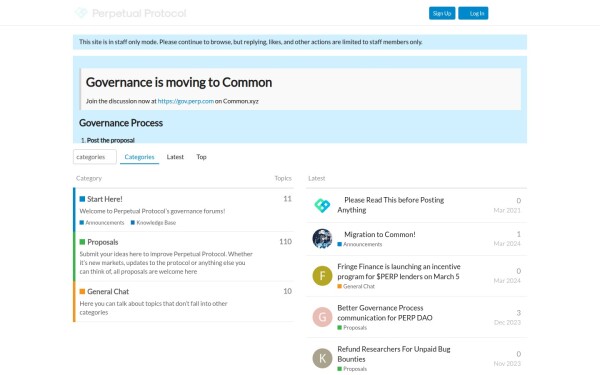Click the Category column header
Image resolution: width=600 pixels, height=375 pixels.
click(89, 178)
